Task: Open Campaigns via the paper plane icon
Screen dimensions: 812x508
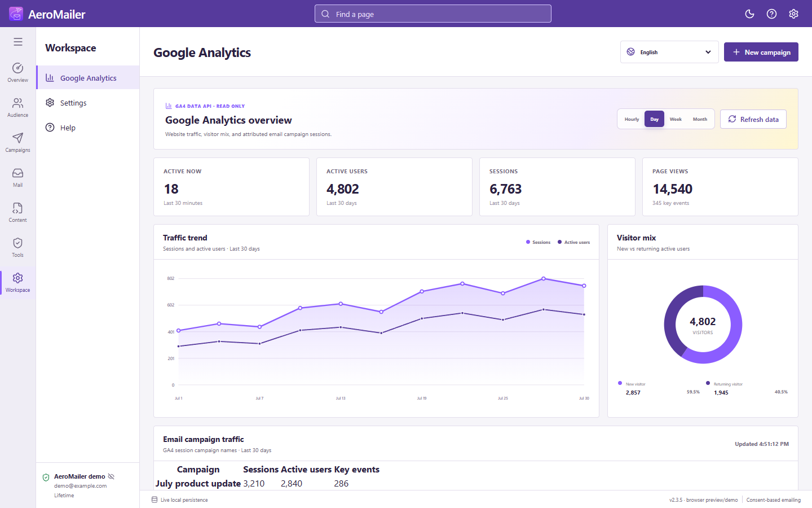Action: [x=18, y=142]
